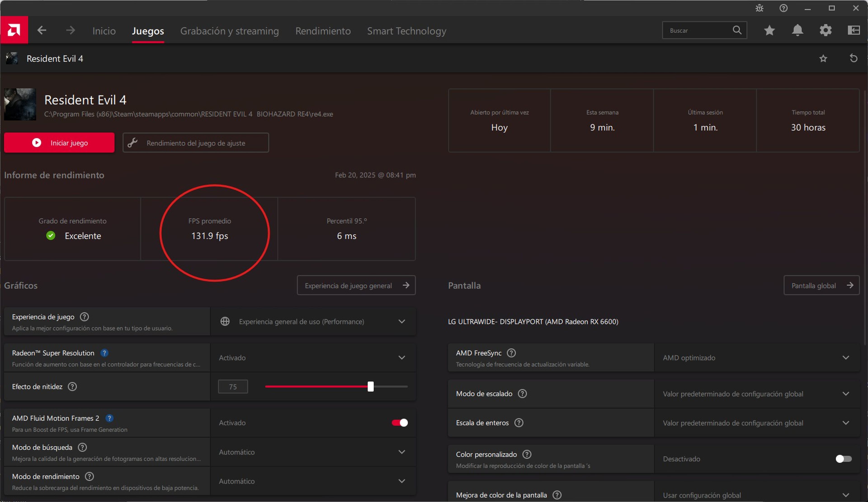Toggle the sidebar panel icon

tap(854, 30)
